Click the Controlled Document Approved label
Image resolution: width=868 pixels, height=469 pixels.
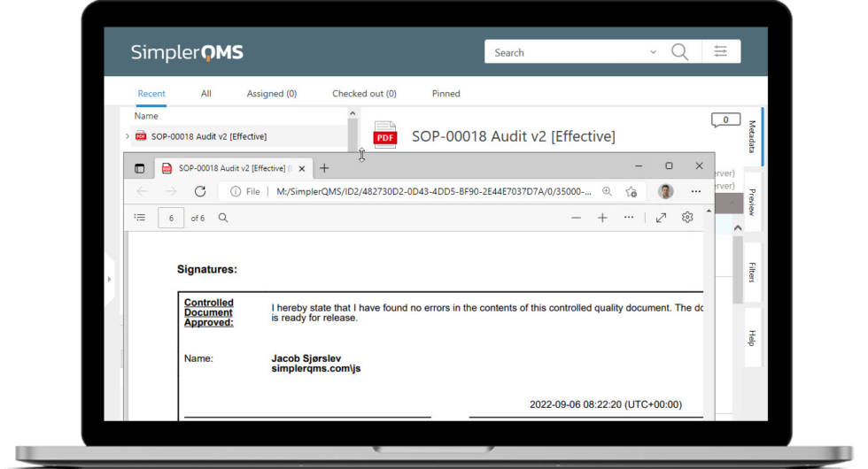coord(209,312)
